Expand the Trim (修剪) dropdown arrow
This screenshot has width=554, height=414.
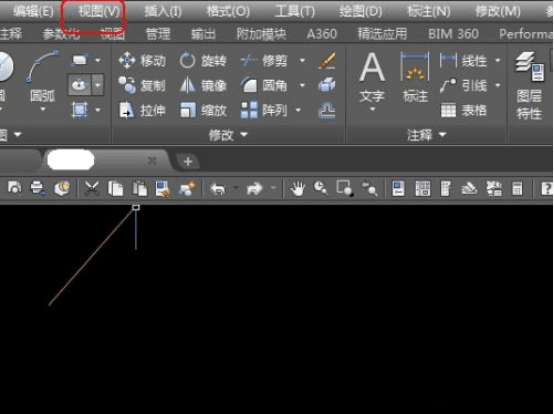302,61
